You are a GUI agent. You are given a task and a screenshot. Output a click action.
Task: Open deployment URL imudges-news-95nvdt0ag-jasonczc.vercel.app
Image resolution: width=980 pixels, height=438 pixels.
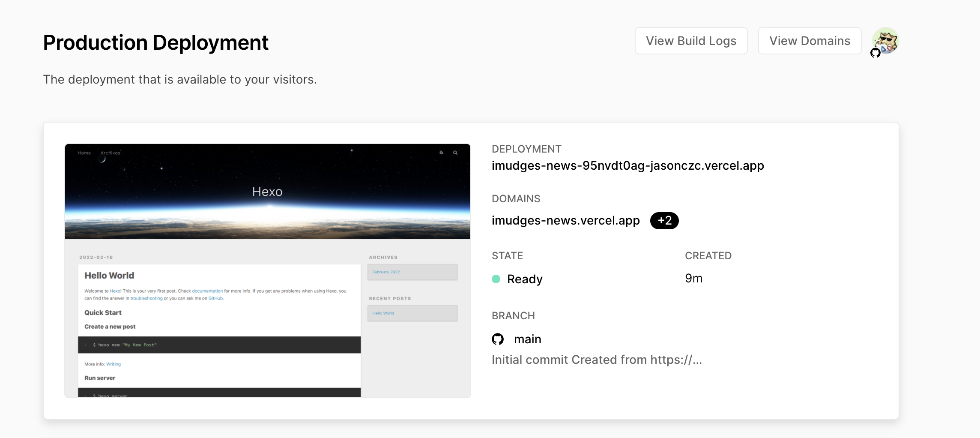pos(627,165)
